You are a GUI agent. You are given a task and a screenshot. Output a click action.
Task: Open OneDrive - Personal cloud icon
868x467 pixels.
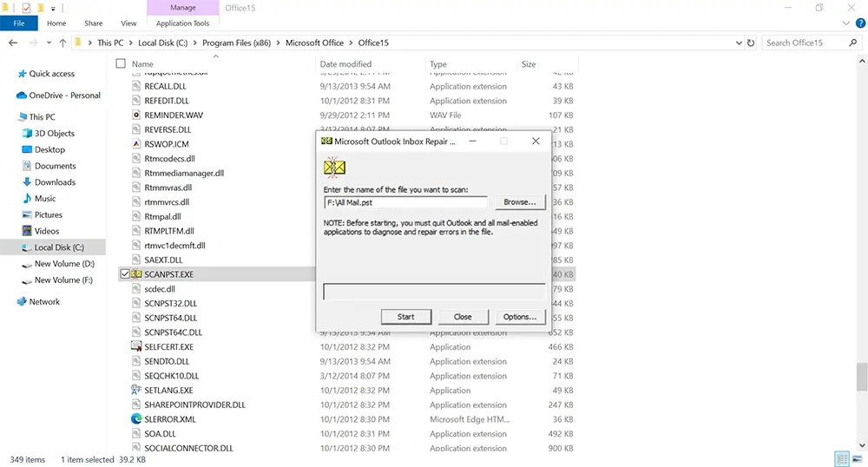pos(22,95)
